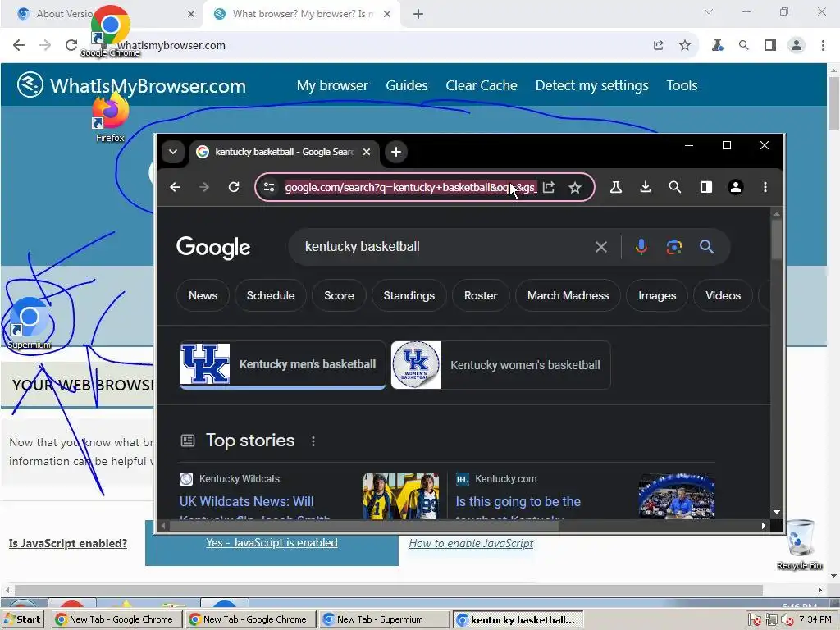840x630 pixels.
Task: Reload whatismybrowser.com in background Chrome
Action: tap(71, 46)
